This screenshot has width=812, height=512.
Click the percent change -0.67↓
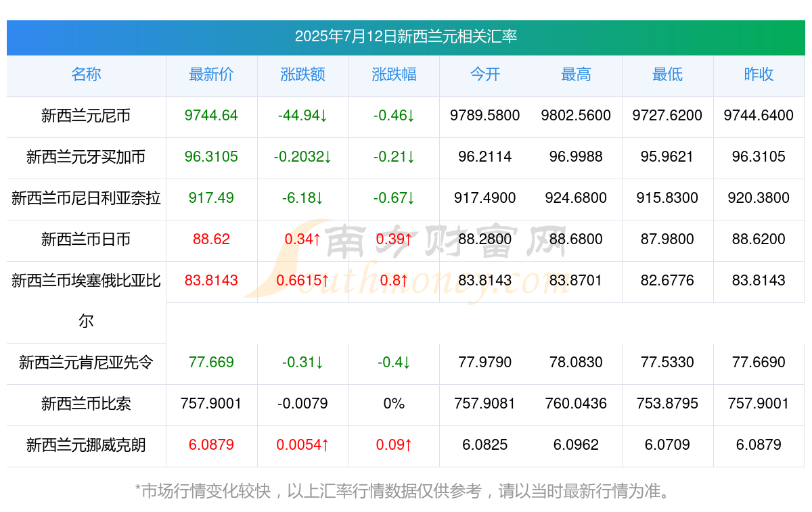pos(394,198)
